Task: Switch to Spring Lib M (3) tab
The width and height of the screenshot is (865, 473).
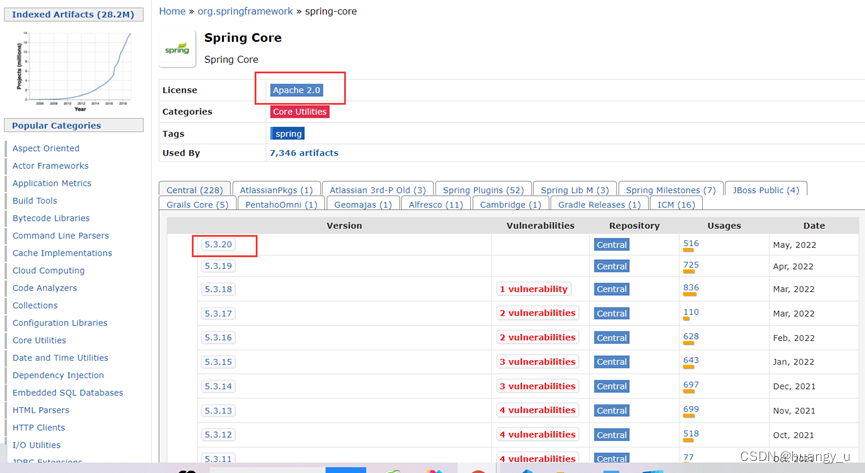Action: [x=575, y=189]
